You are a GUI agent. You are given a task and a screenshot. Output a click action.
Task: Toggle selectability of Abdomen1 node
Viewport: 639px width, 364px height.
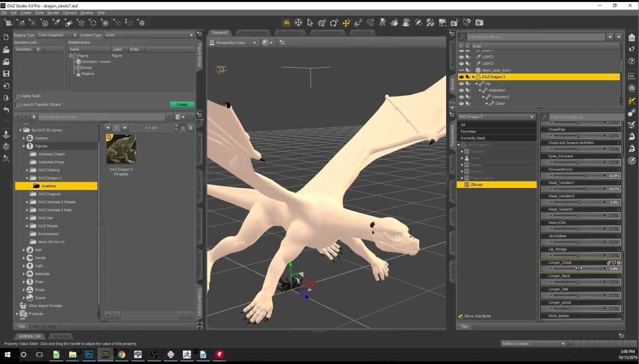468,90
